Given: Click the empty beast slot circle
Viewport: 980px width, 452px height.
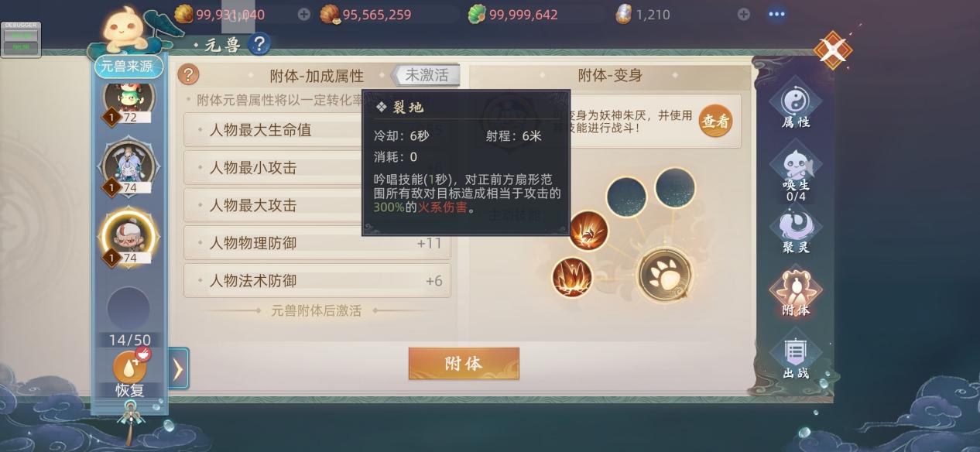Looking at the screenshot, I should tap(128, 307).
